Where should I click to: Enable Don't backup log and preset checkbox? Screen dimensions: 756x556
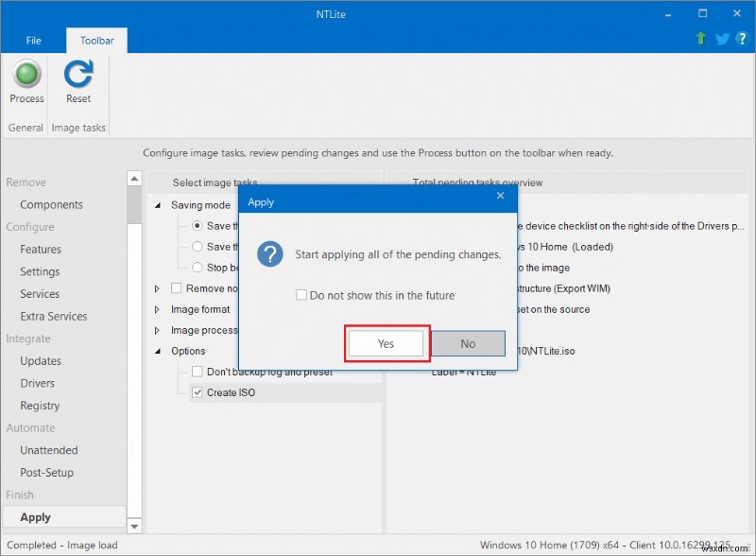tap(198, 372)
